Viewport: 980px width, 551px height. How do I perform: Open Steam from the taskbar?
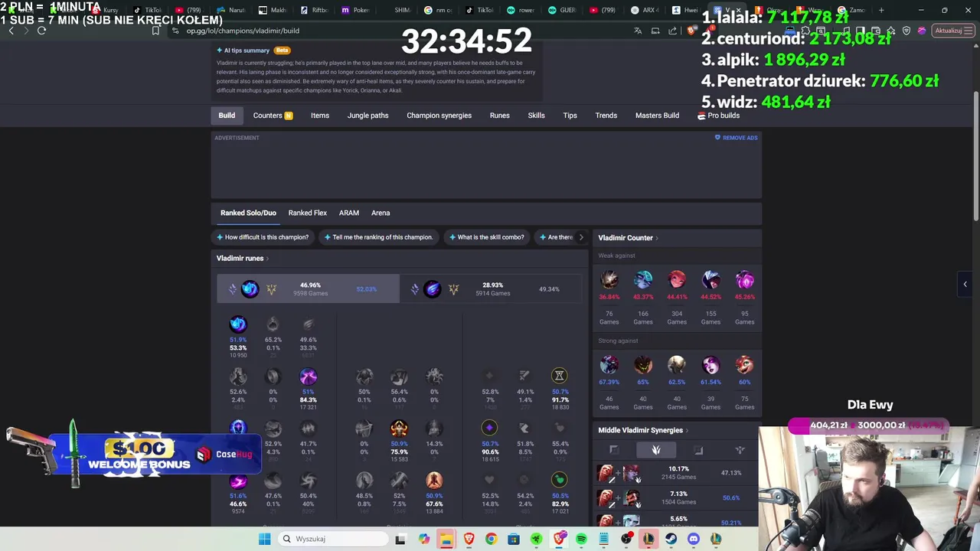(671, 539)
